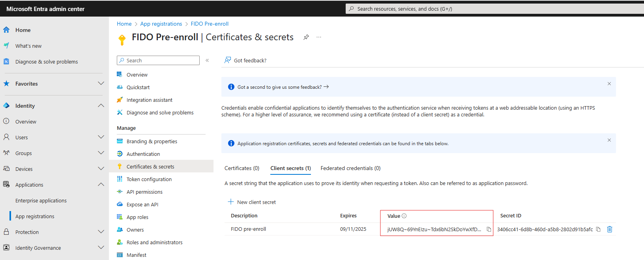Click the Favorites star icon
The width and height of the screenshot is (644, 260).
point(6,83)
